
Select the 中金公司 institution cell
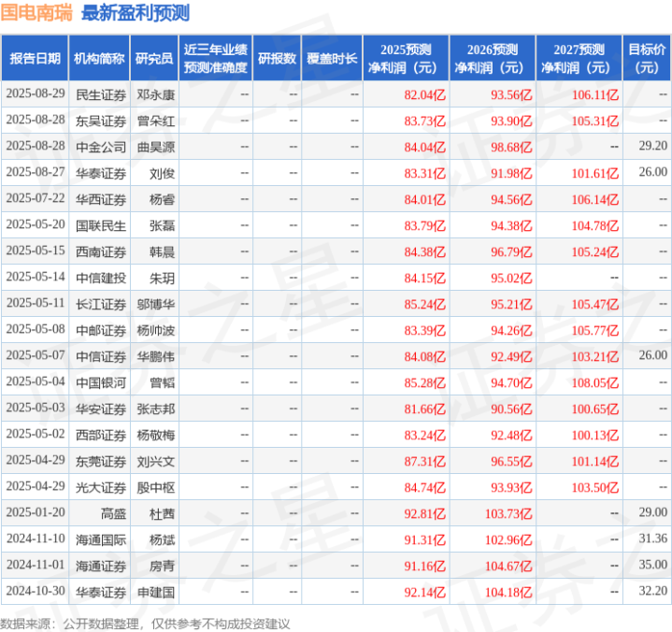coord(101,147)
